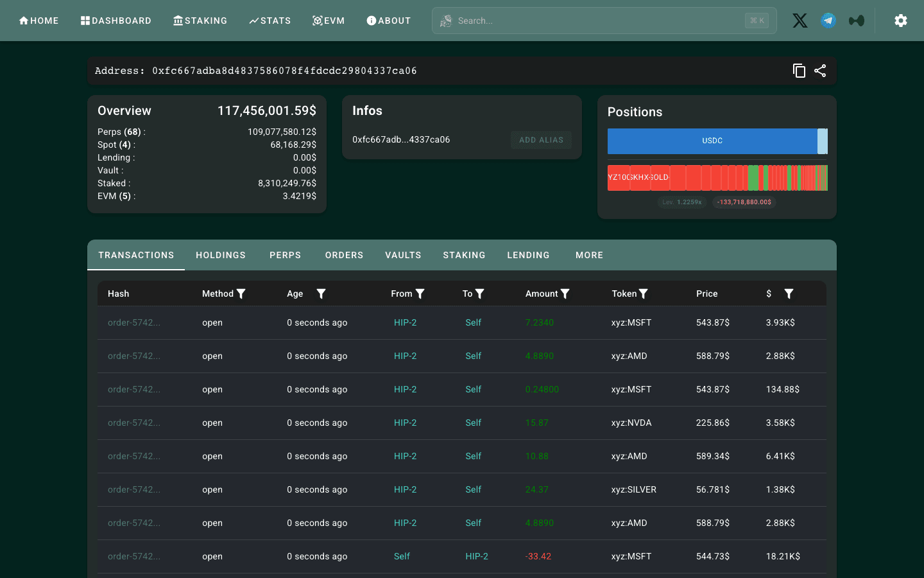Screen dimensions: 924x578
Task: Click the Price column header
Action: click(707, 293)
